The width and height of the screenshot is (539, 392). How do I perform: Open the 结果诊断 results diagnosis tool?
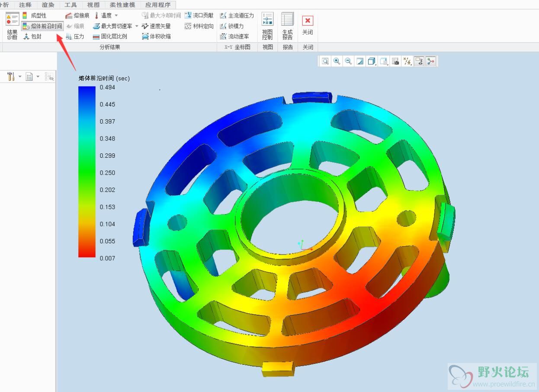pos(12,26)
